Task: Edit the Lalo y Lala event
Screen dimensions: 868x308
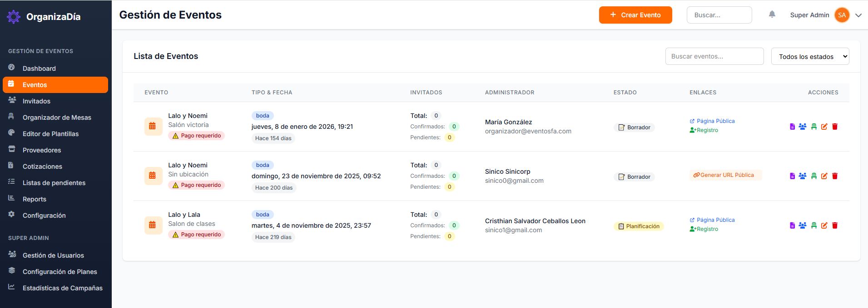Action: pos(824,225)
